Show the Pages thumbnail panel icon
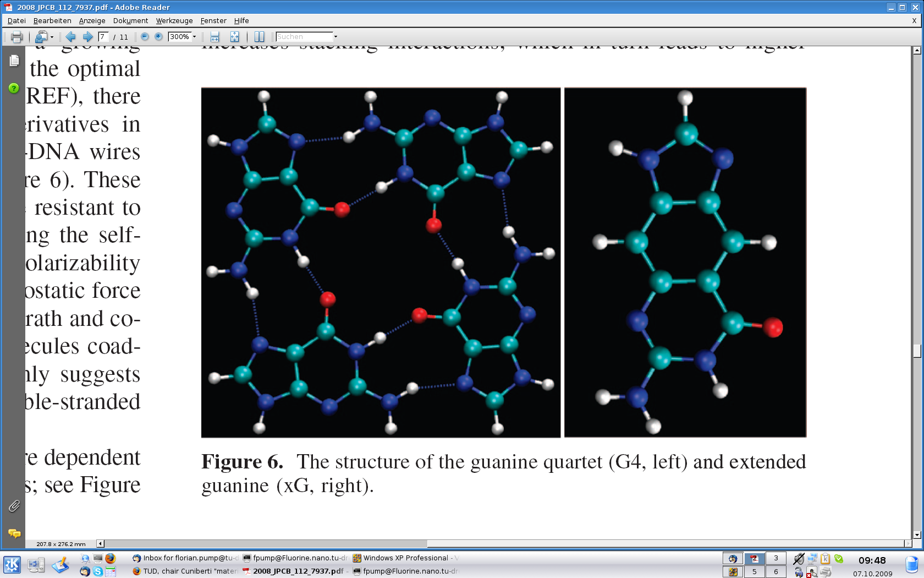 tap(14, 61)
